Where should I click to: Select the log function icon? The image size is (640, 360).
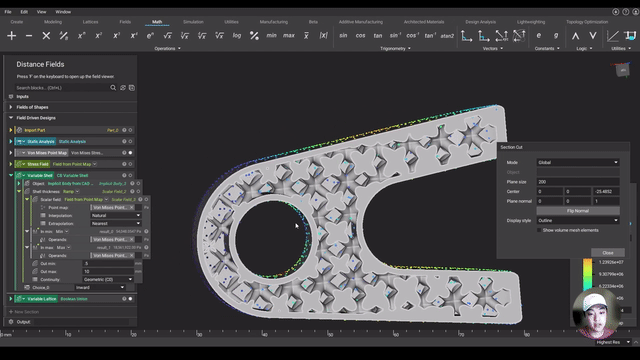click(x=237, y=36)
